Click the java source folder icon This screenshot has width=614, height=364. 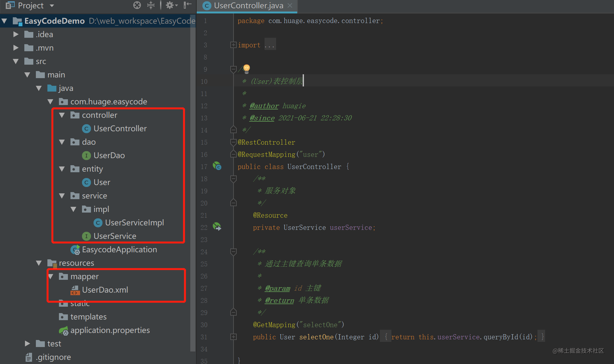click(52, 88)
